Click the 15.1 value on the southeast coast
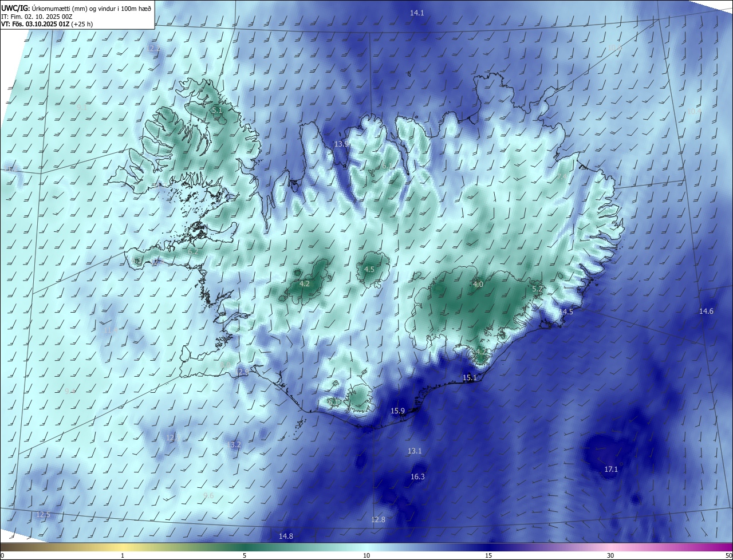Screen dimensions: 733x560 tap(470, 378)
